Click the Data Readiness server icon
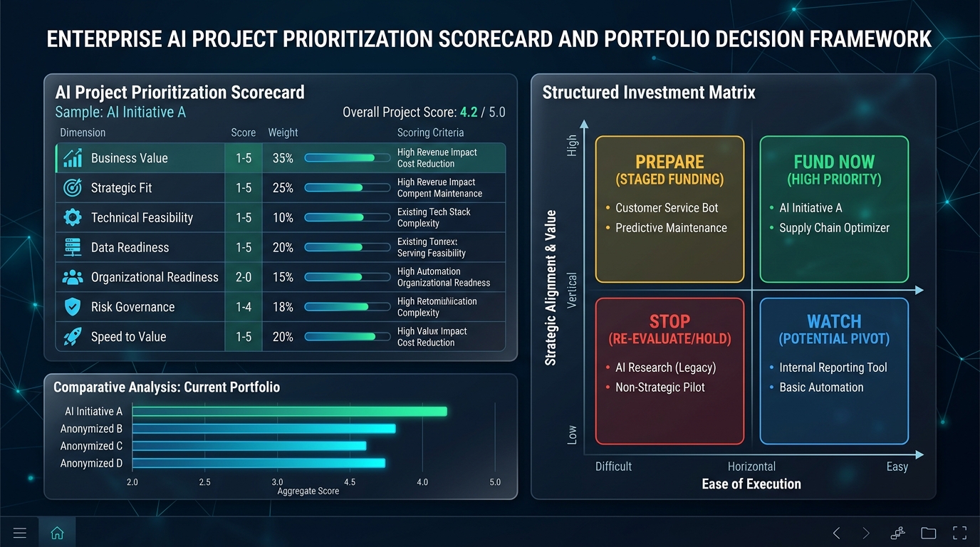This screenshot has height=547, width=980. click(x=73, y=248)
